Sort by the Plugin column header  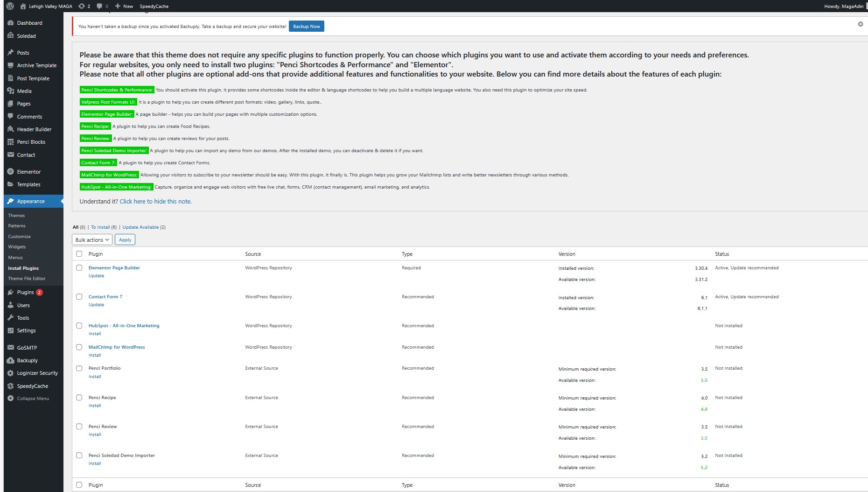pyautogui.click(x=96, y=254)
